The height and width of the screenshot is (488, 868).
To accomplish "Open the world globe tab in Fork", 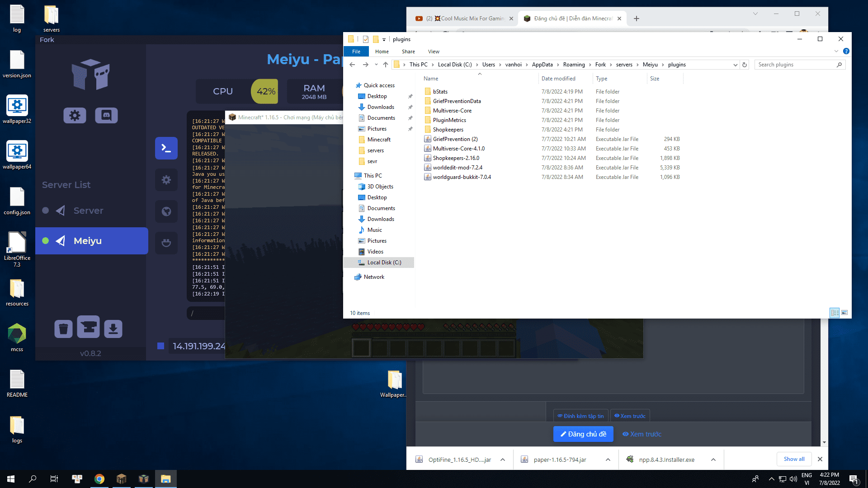I will (166, 211).
